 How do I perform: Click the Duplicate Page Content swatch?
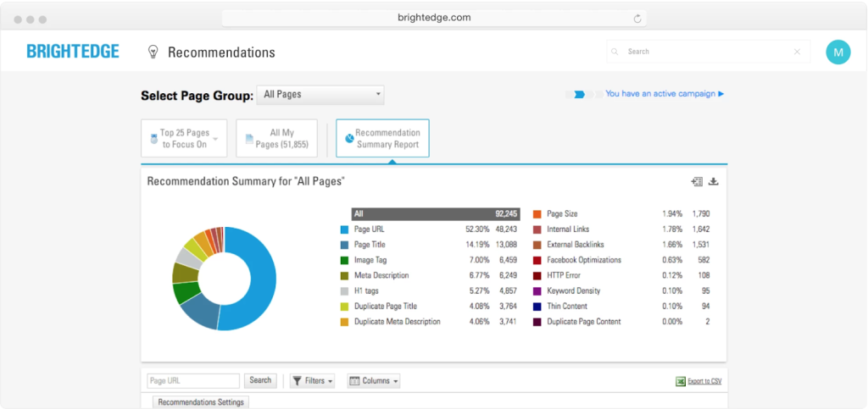[x=537, y=322]
